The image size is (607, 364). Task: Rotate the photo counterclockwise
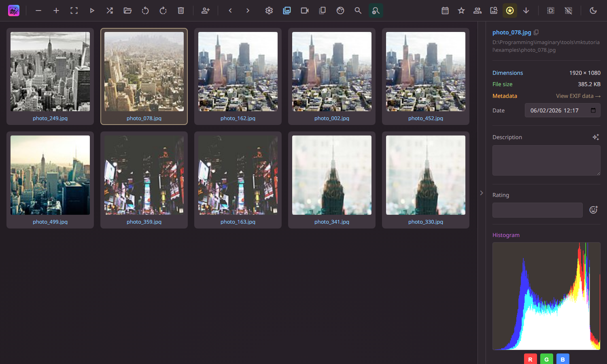145,11
